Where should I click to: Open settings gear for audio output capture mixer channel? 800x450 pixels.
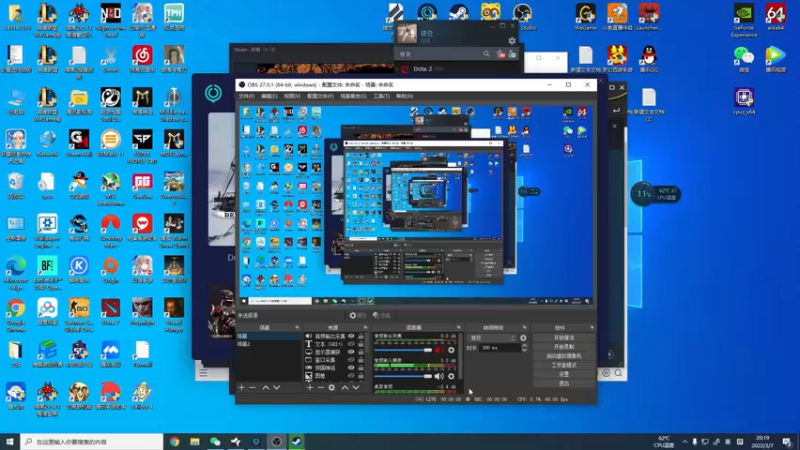(451, 350)
